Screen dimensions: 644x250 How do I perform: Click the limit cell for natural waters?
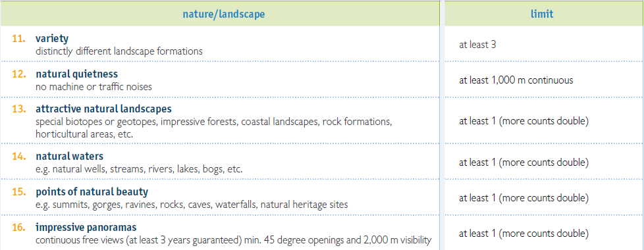[x=524, y=162]
